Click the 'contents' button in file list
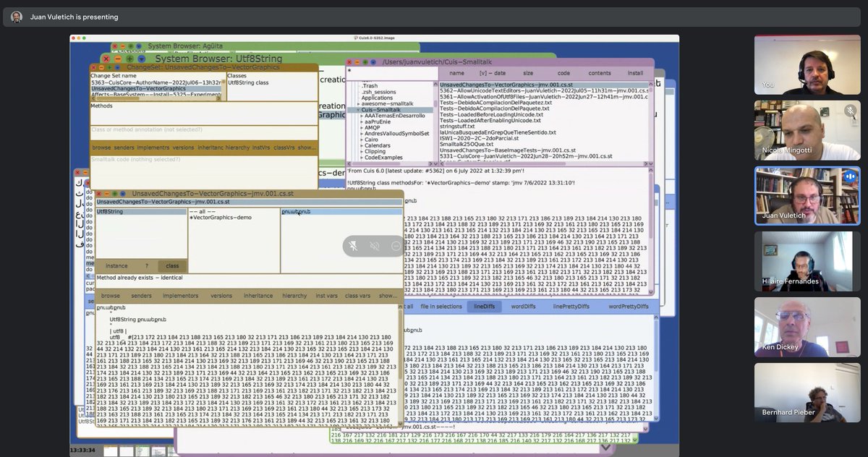Image resolution: width=868 pixels, height=457 pixels. pos(599,73)
